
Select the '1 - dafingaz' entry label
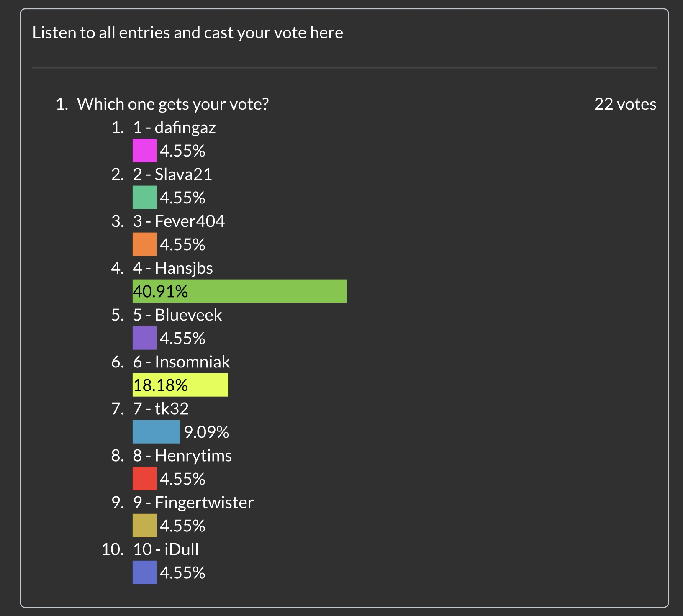[175, 128]
